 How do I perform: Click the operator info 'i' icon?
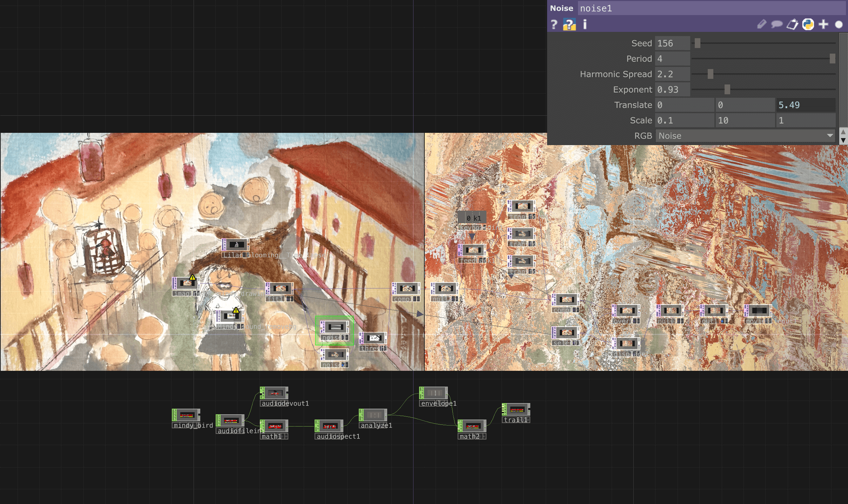pos(585,25)
